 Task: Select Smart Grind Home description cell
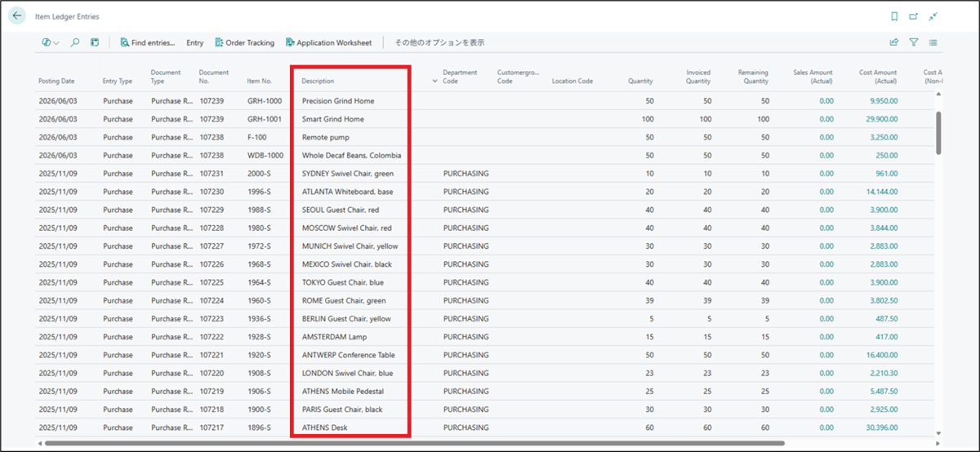[x=332, y=119]
